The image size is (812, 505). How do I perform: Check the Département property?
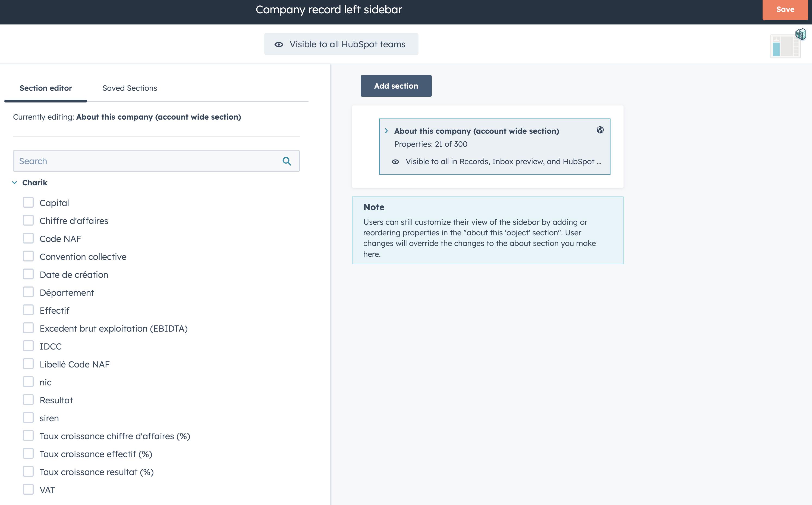pyautogui.click(x=28, y=292)
